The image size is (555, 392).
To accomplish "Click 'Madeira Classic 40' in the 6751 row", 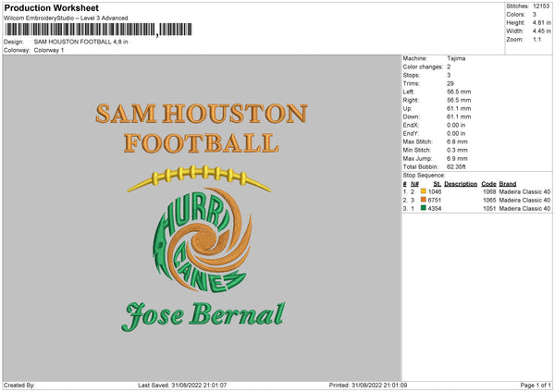I will tap(524, 201).
